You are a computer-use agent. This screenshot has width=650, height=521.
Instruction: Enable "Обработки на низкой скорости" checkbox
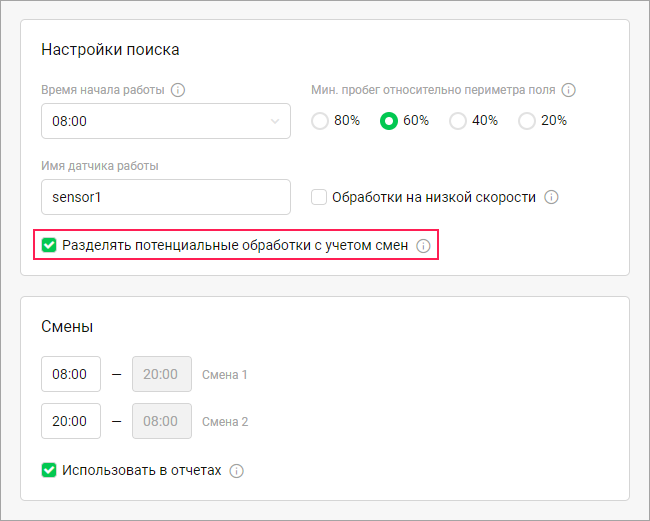(320, 197)
